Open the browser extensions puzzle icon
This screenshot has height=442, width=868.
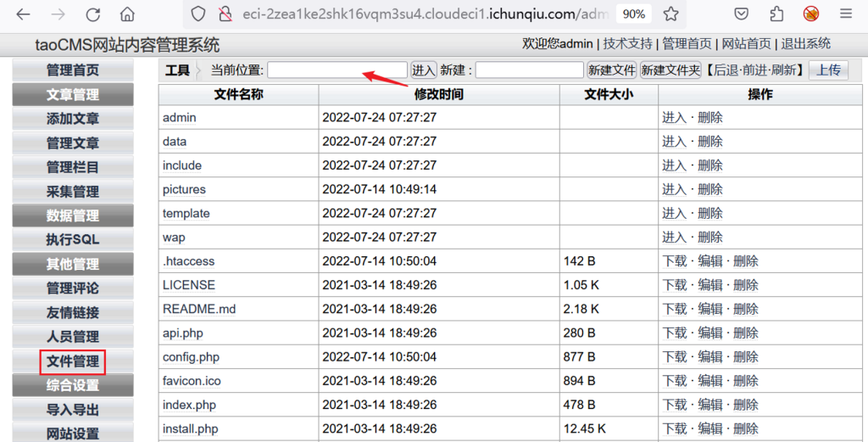pos(776,14)
